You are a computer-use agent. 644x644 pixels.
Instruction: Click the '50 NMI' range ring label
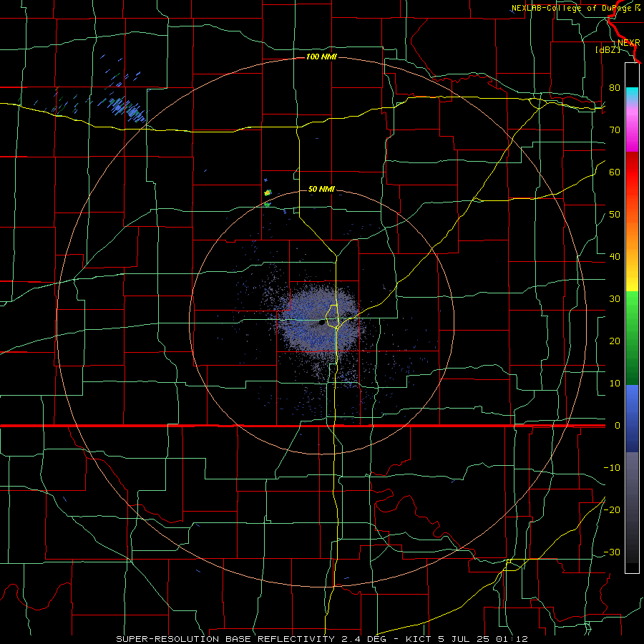pos(321,189)
